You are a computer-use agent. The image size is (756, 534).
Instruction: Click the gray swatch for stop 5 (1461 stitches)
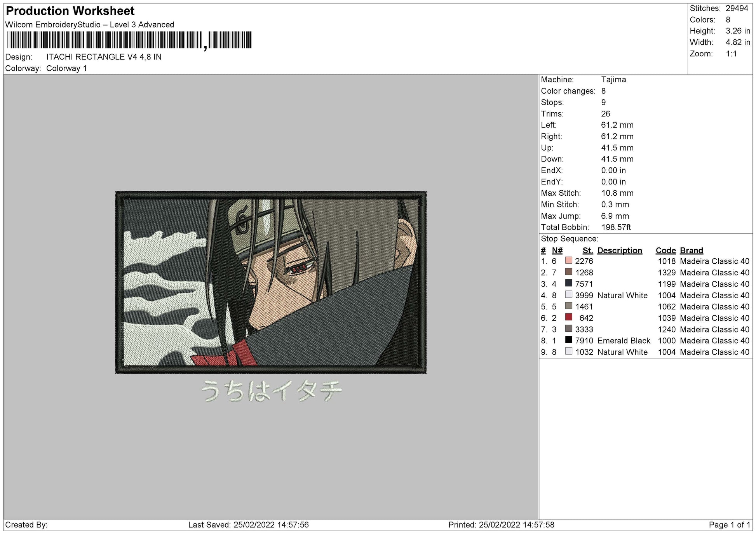click(569, 306)
